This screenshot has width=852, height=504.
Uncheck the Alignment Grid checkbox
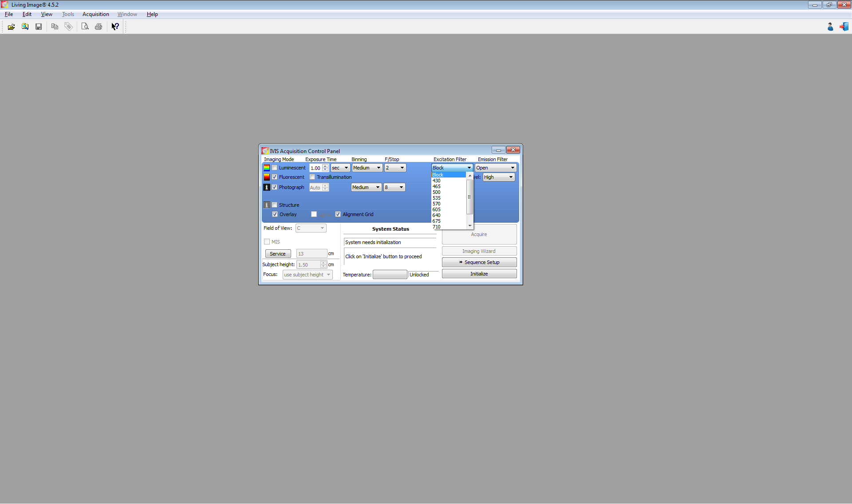click(338, 214)
